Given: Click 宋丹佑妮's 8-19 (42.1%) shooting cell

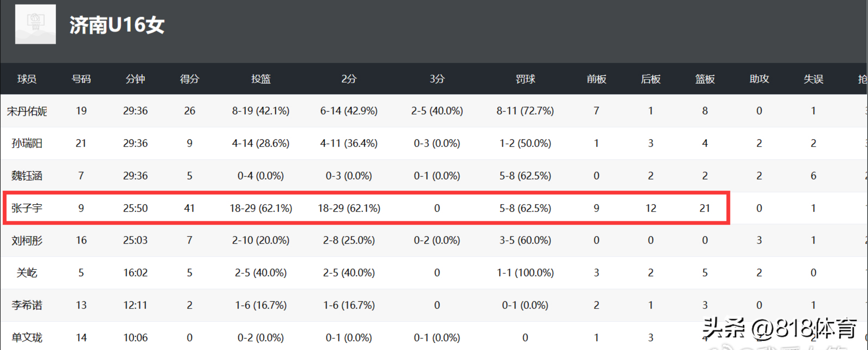Looking at the screenshot, I should point(261,111).
